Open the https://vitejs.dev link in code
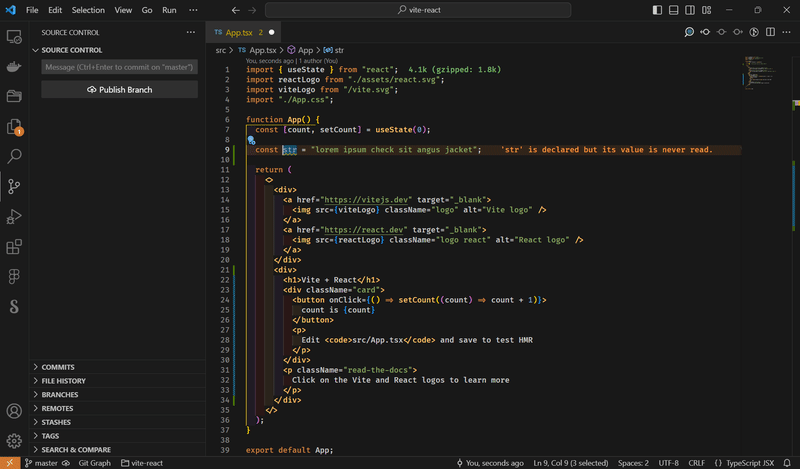The height and width of the screenshot is (469, 800). (x=366, y=200)
